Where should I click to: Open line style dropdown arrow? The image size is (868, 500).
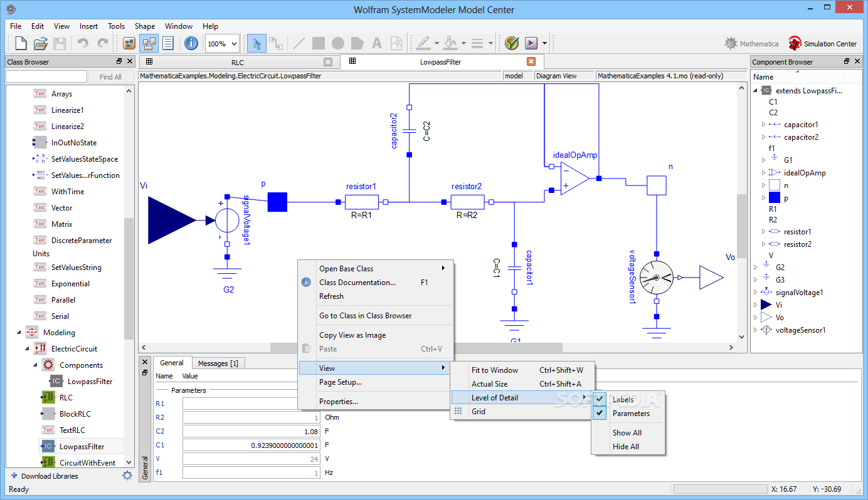(490, 44)
